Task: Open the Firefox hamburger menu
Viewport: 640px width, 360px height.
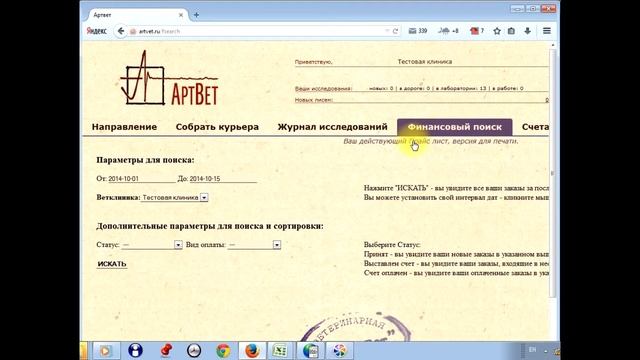Action: pyautogui.click(x=547, y=31)
